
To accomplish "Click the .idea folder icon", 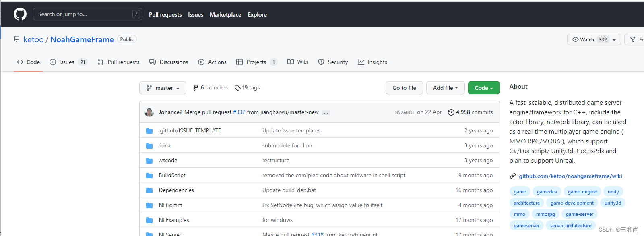I will coord(149,146).
